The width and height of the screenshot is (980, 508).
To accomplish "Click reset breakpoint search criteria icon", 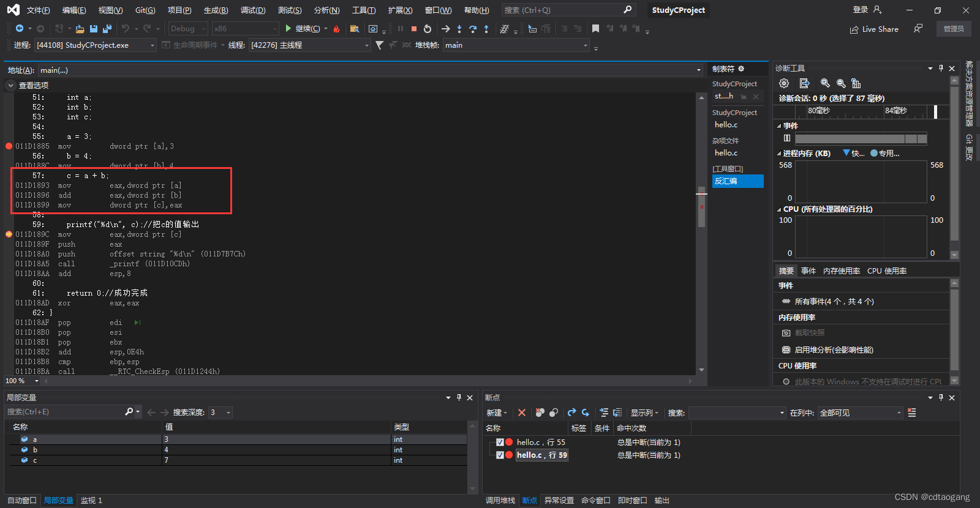I will pos(912,413).
